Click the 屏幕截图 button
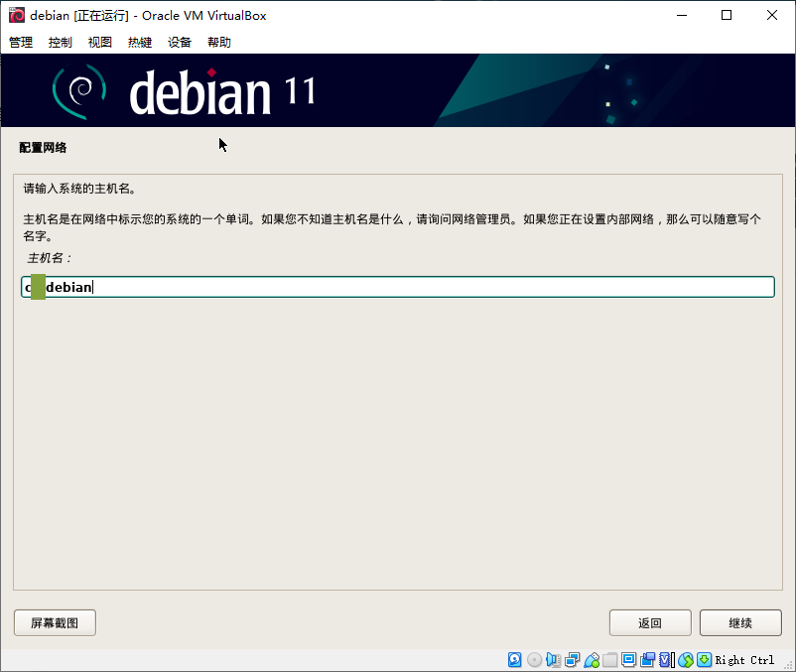This screenshot has height=672, width=796. click(x=55, y=622)
